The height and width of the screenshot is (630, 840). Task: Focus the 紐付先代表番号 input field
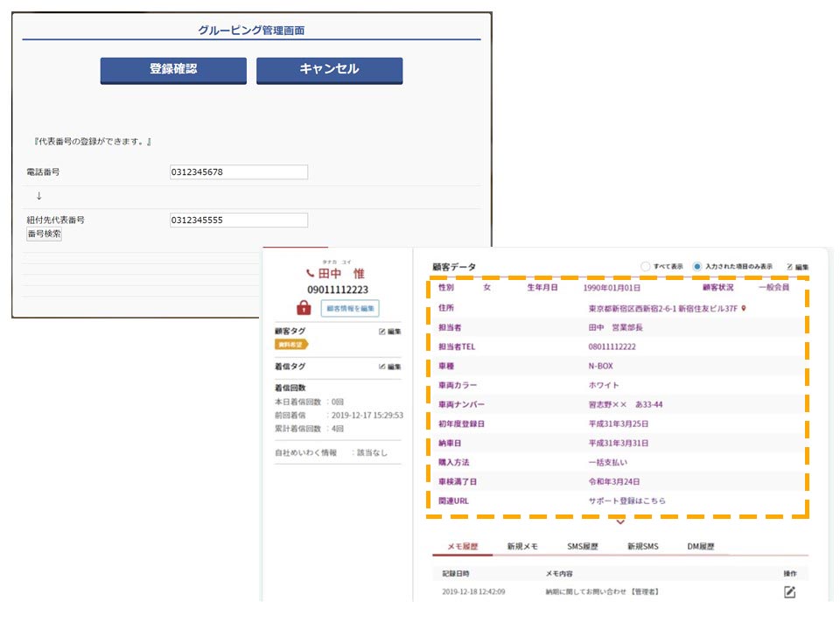(239, 220)
